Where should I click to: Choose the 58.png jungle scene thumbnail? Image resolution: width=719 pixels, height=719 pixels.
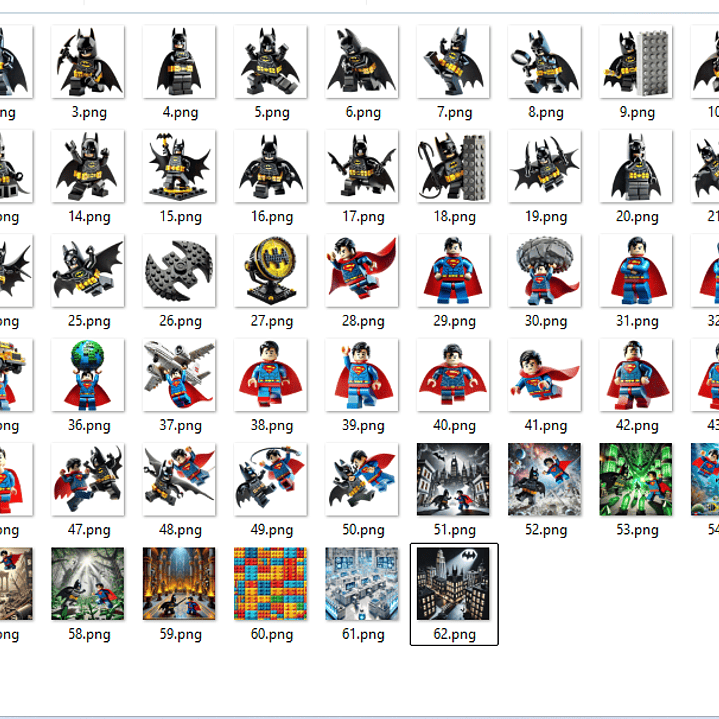(88, 583)
